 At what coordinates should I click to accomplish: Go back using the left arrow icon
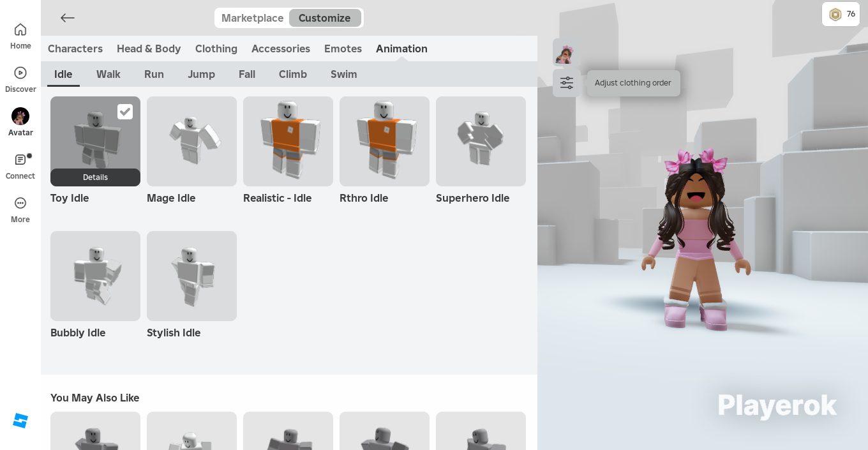pos(68,18)
